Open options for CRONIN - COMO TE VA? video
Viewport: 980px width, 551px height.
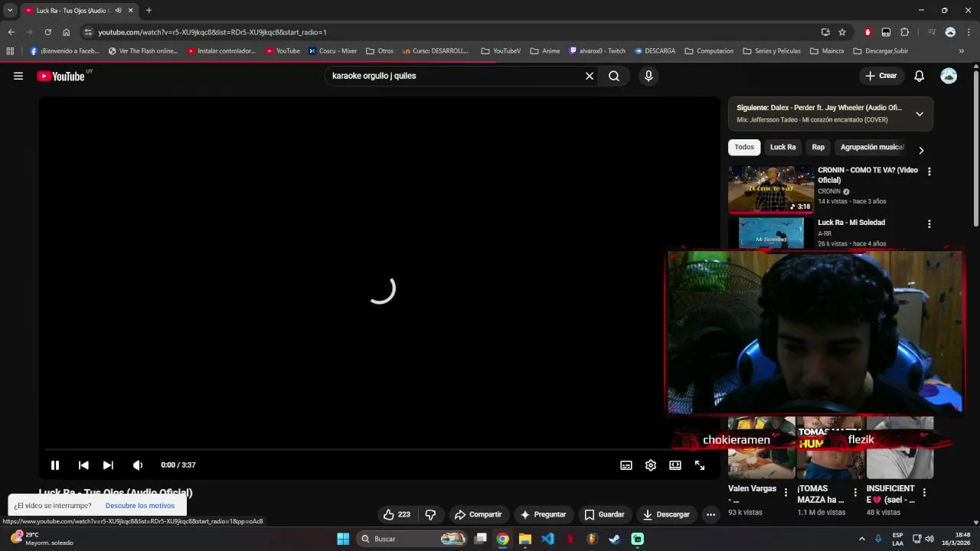point(929,172)
